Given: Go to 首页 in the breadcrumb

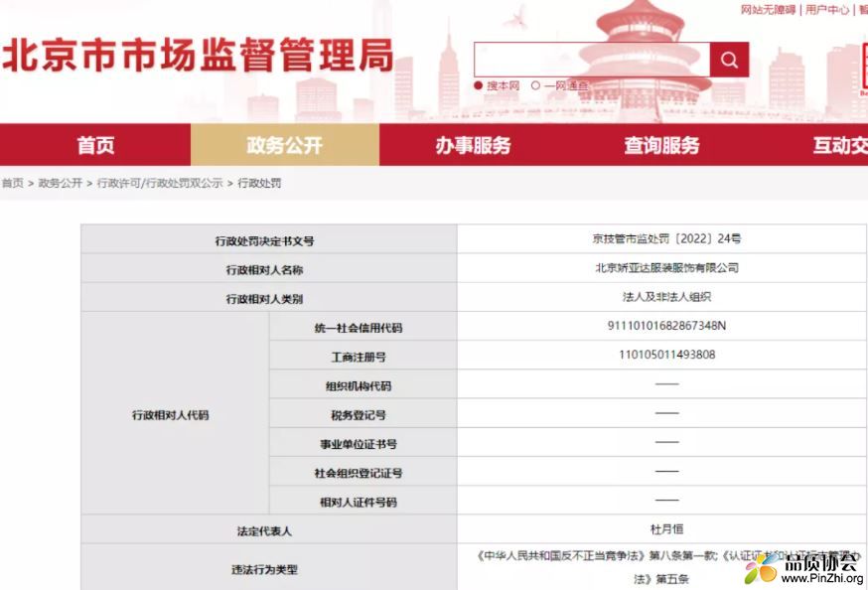Looking at the screenshot, I should click(13, 183).
